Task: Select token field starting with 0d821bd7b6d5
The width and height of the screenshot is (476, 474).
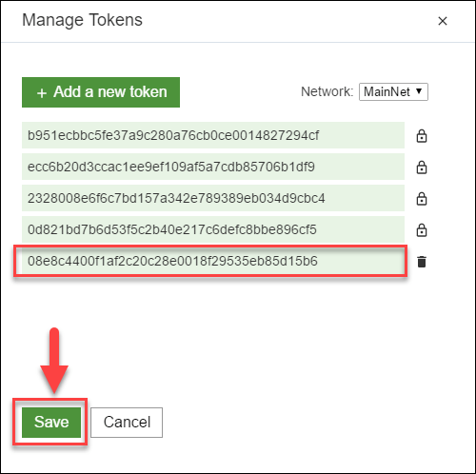Action: [x=213, y=229]
